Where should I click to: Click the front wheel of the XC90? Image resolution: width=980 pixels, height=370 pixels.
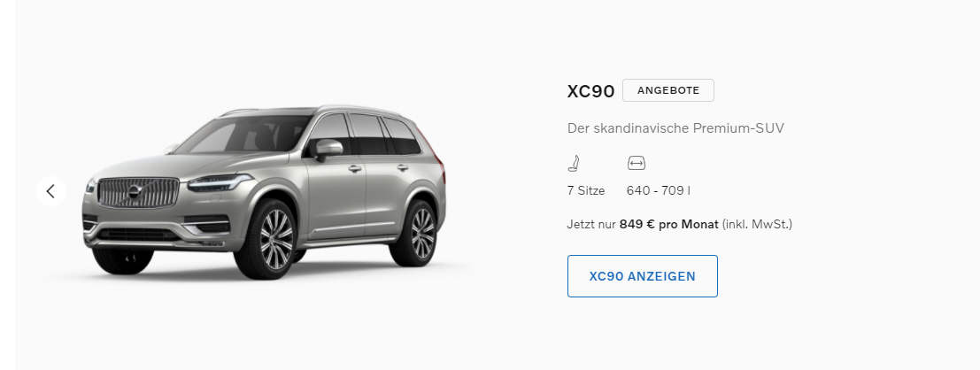pos(274,239)
